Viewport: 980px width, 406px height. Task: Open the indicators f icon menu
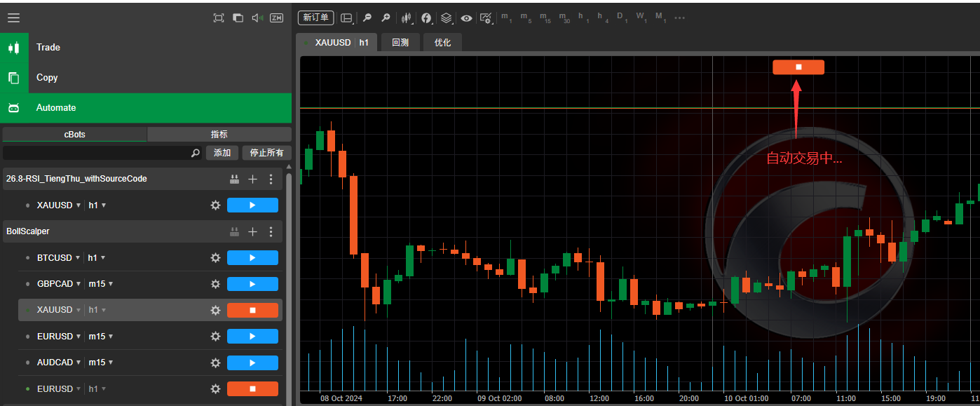click(426, 18)
